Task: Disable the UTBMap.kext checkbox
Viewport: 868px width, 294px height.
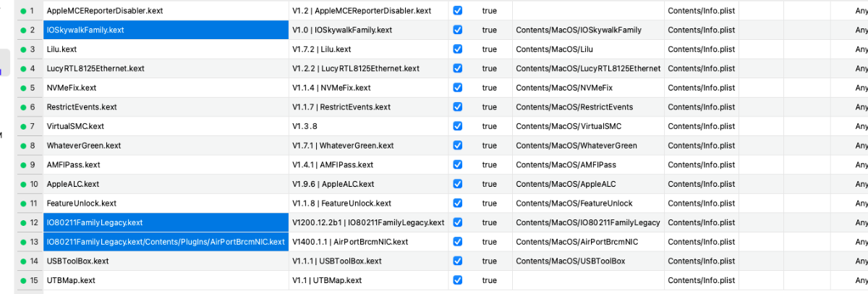Action: tap(457, 280)
